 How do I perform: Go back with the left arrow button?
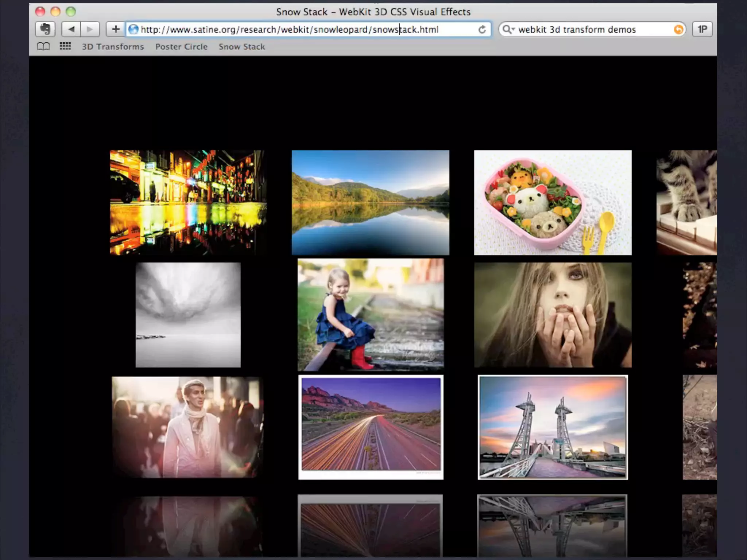(x=71, y=29)
